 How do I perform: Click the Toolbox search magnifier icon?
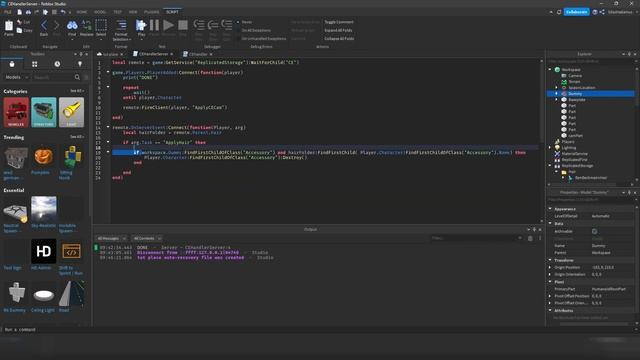coord(77,77)
